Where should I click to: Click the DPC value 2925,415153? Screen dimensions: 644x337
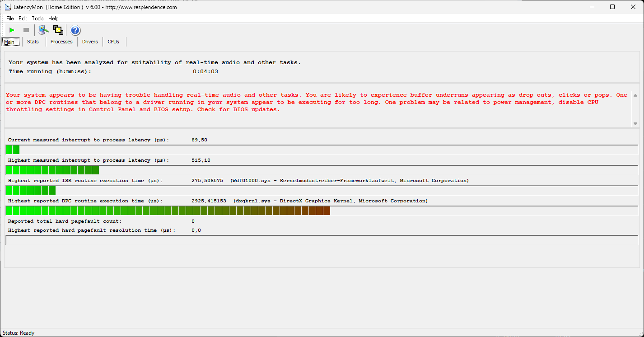[x=209, y=201]
